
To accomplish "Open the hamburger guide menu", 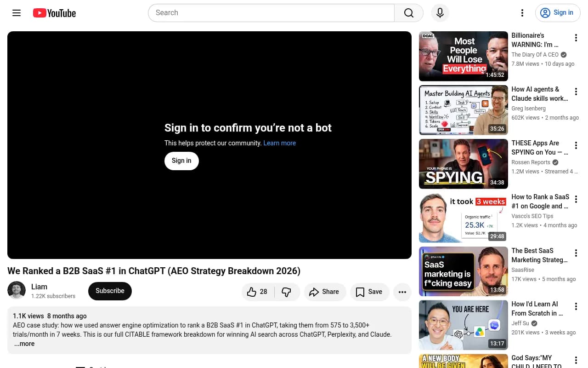I will [17, 13].
